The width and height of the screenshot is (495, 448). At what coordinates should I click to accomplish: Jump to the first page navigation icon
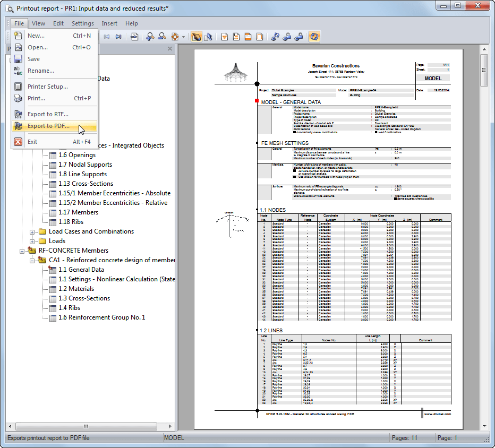[107, 37]
